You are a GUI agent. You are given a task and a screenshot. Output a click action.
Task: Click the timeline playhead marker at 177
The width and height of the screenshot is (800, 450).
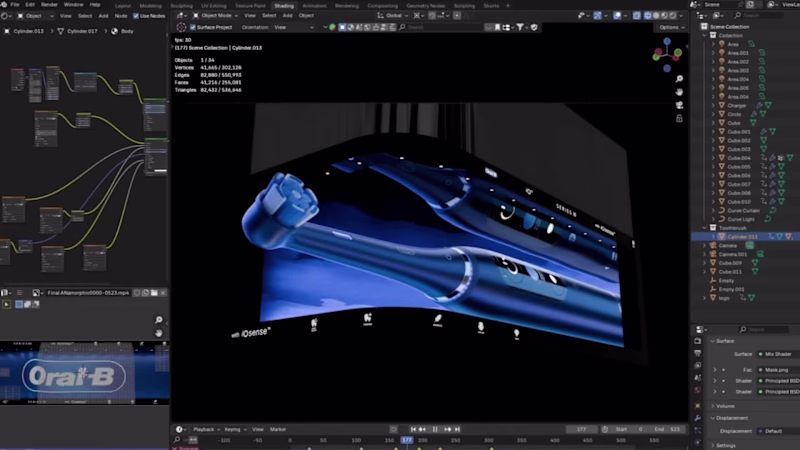tap(407, 440)
